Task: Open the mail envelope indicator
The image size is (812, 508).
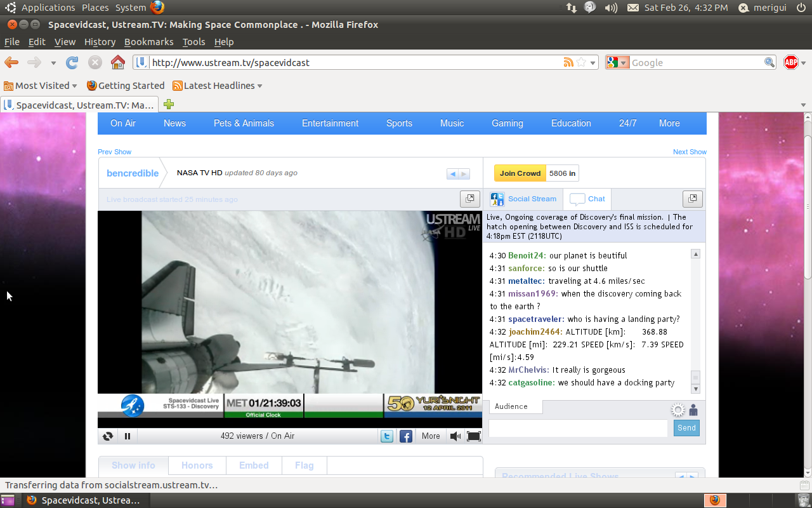Action: coord(633,8)
